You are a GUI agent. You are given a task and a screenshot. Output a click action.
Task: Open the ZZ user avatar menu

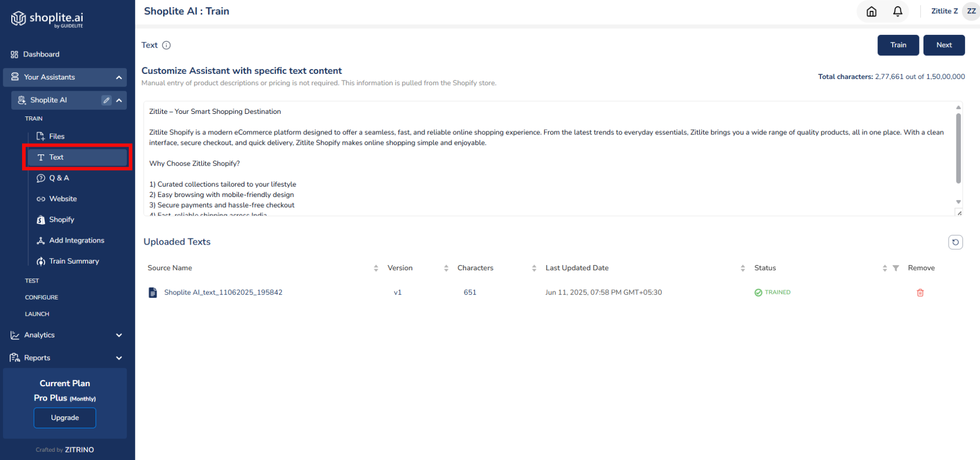point(971,11)
